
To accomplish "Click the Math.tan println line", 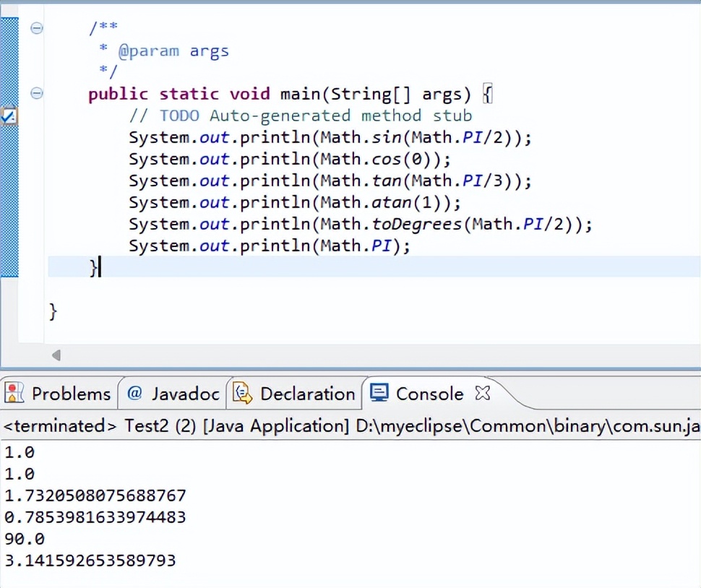I will 330,181.
